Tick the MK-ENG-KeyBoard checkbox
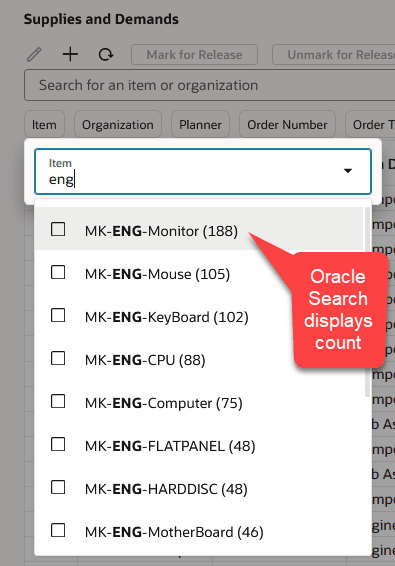 (x=58, y=315)
